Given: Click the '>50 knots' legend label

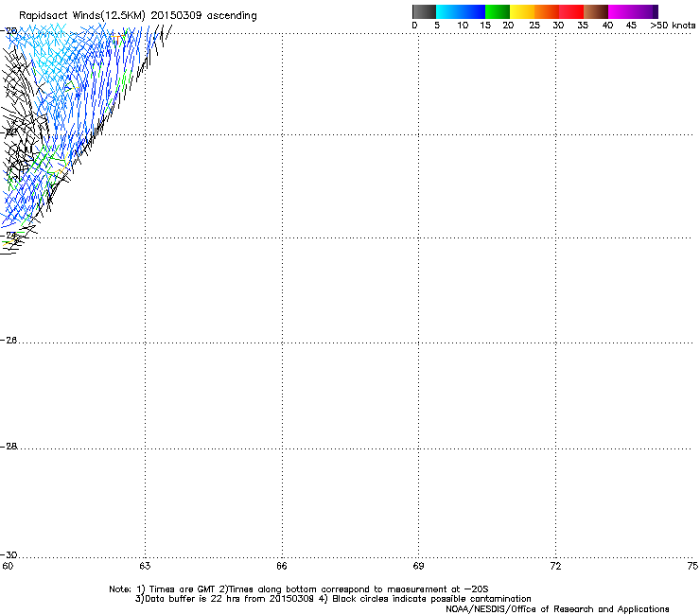Looking at the screenshot, I should click(x=673, y=26).
